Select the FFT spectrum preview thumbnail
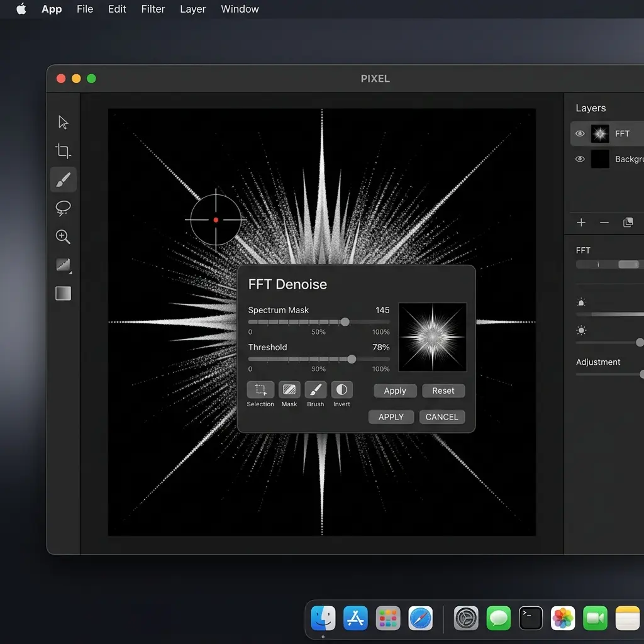 point(433,337)
